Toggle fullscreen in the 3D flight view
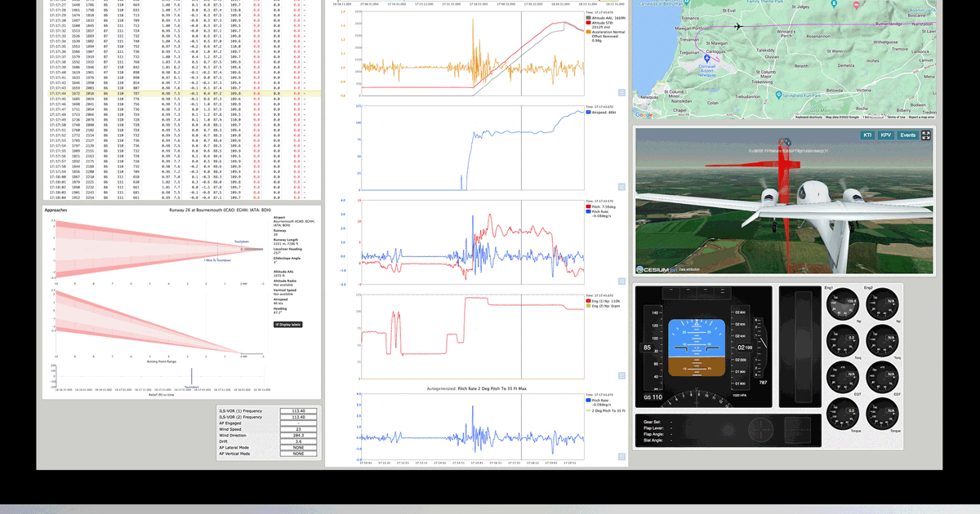The height and width of the screenshot is (514, 980). (x=926, y=135)
